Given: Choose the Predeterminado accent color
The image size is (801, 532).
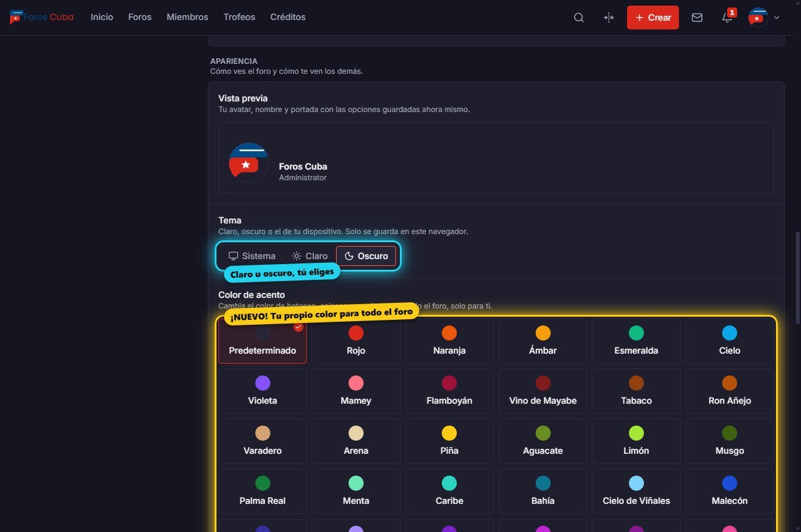Looking at the screenshot, I should 262,341.
